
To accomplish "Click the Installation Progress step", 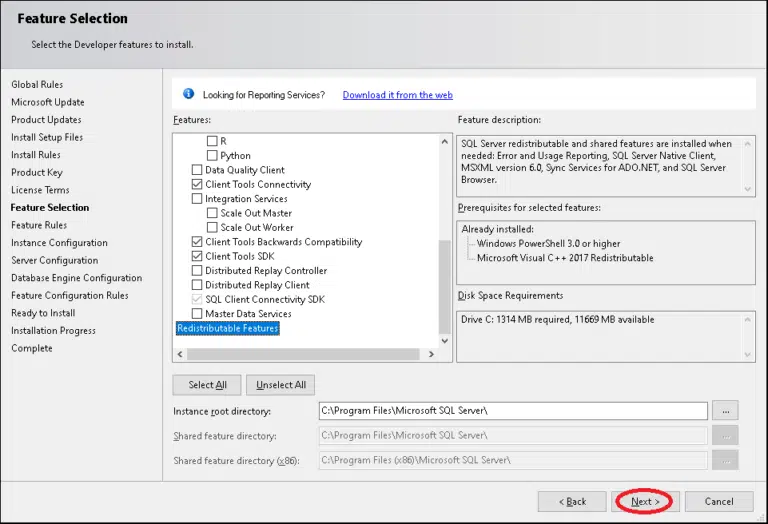I will tap(53, 331).
